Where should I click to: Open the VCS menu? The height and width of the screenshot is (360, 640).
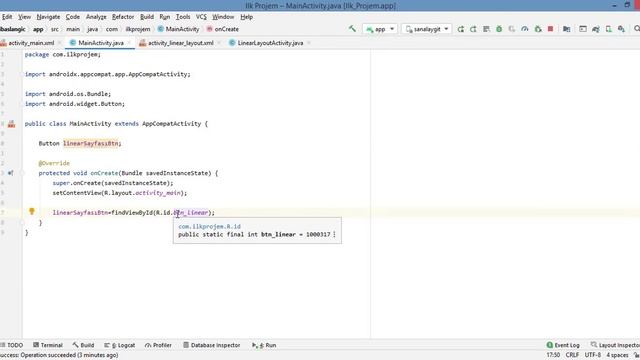click(201, 17)
